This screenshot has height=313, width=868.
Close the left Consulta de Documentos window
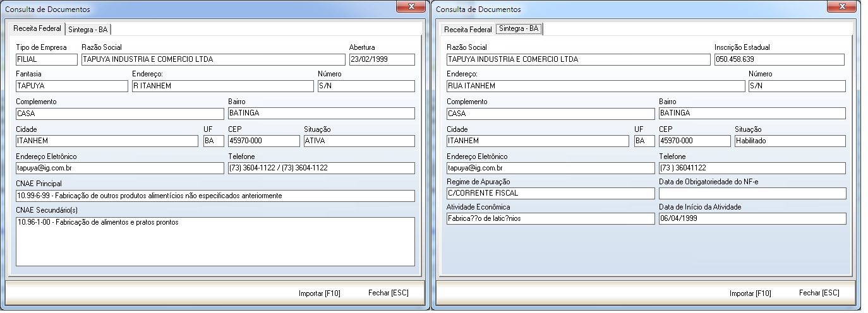(x=412, y=6)
